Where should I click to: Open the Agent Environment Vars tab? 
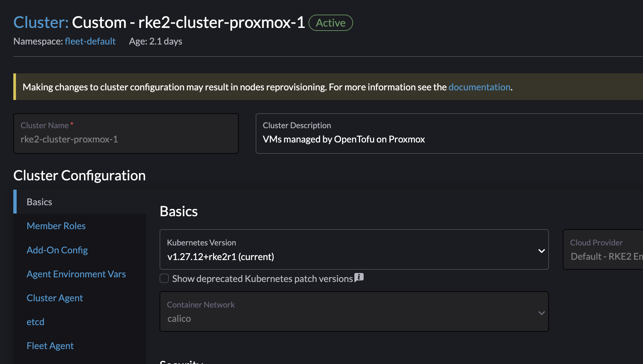pos(76,274)
